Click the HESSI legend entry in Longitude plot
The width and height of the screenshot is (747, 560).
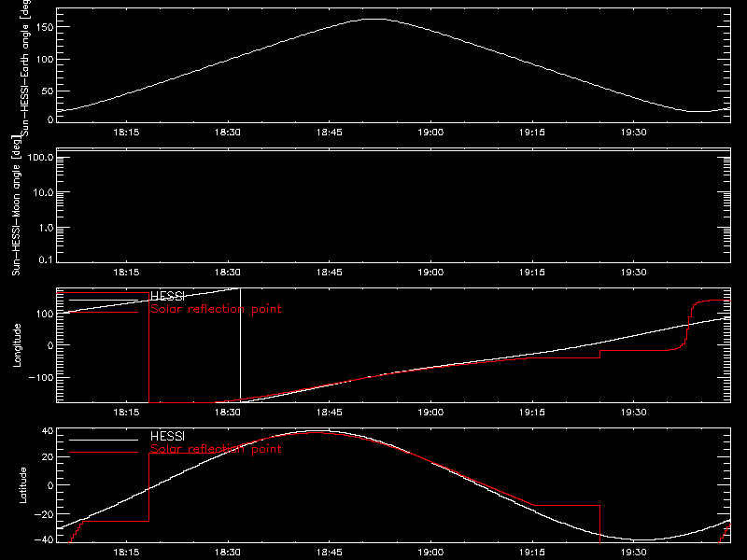(x=167, y=296)
